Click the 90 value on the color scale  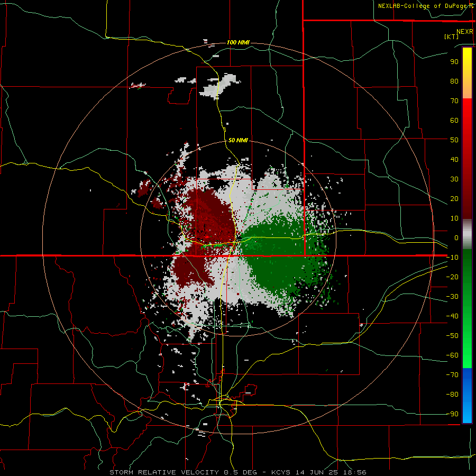454,62
